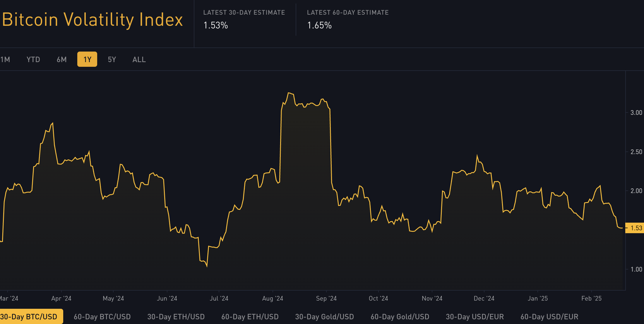Click the Oct '24 x-axis label
644x324 pixels.
coord(378,299)
